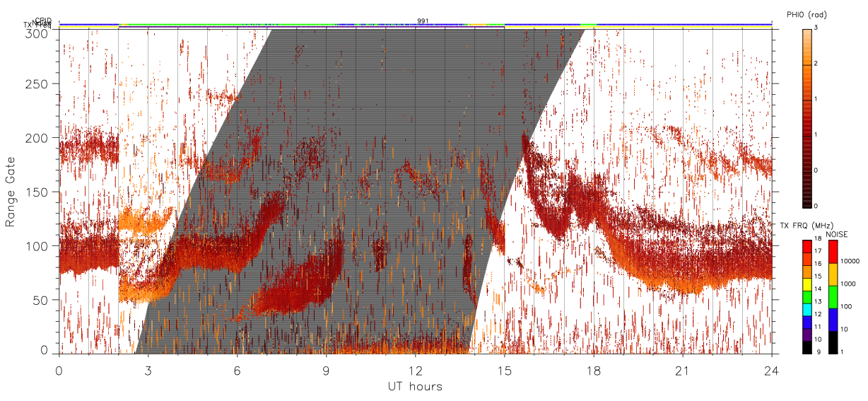
Task: Click Range Gate tick label "150"
Action: click(38, 192)
